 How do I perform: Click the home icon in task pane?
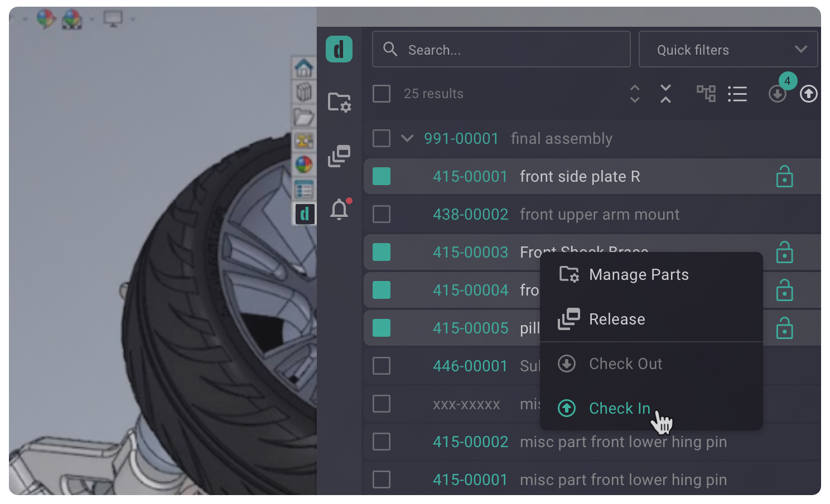coord(304,68)
